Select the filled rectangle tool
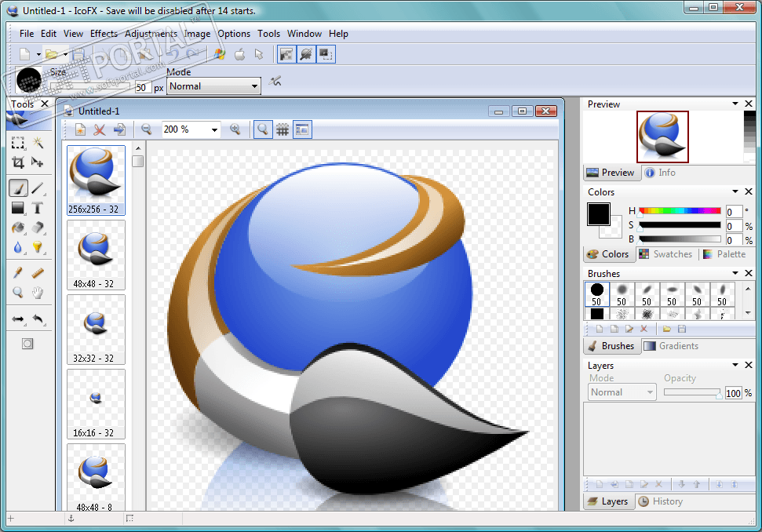Image resolution: width=762 pixels, height=532 pixels. [x=18, y=208]
